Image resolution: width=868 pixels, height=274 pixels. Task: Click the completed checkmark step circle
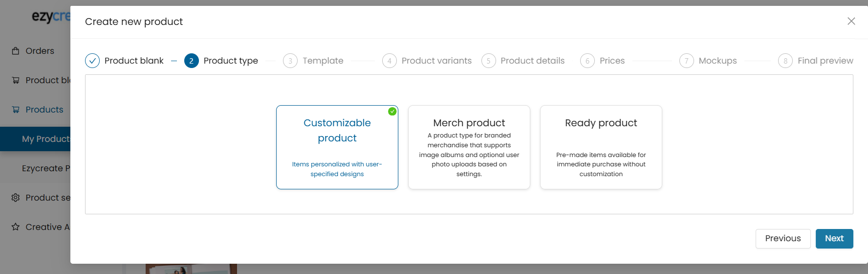coord(92,61)
